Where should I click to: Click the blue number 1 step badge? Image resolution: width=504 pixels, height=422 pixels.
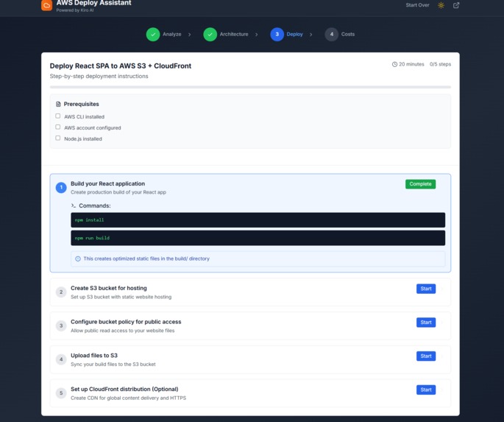coord(61,188)
